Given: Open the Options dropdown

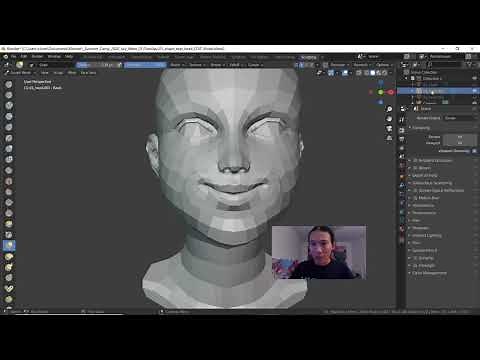Looking at the screenshot, I should pyautogui.click(x=384, y=65).
